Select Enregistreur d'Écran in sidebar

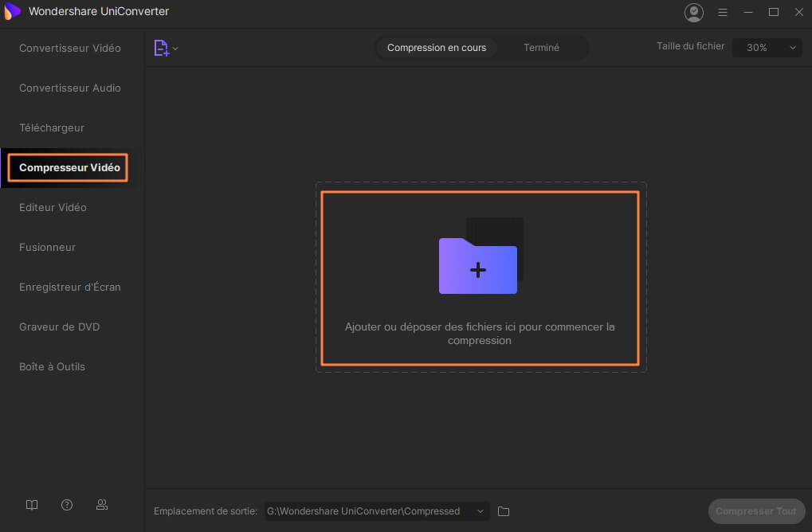coord(70,287)
